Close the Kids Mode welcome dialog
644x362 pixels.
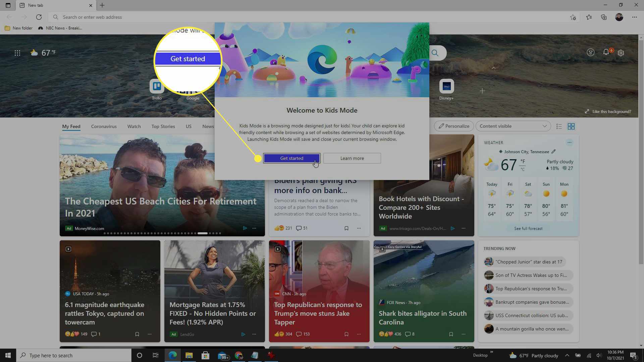[x=420, y=30]
